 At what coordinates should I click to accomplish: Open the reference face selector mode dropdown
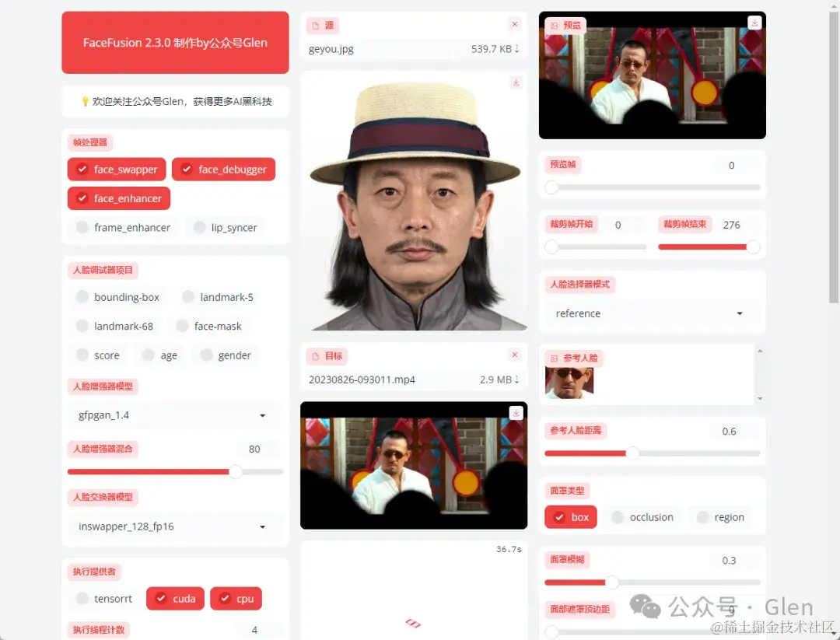(652, 313)
